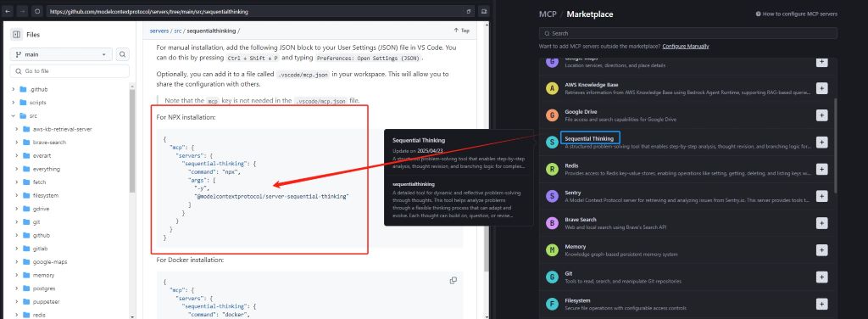Screen dimensions: 868x319
Task: Open the memory folder in tree
Action: [44, 275]
